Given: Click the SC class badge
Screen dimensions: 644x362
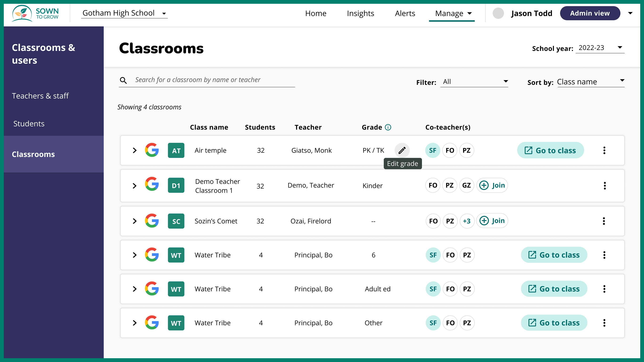Looking at the screenshot, I should click(x=176, y=221).
